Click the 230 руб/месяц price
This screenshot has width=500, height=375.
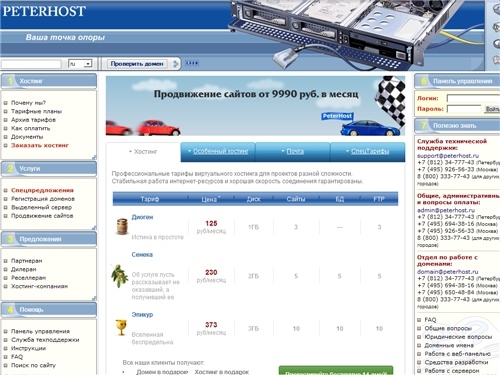(211, 276)
